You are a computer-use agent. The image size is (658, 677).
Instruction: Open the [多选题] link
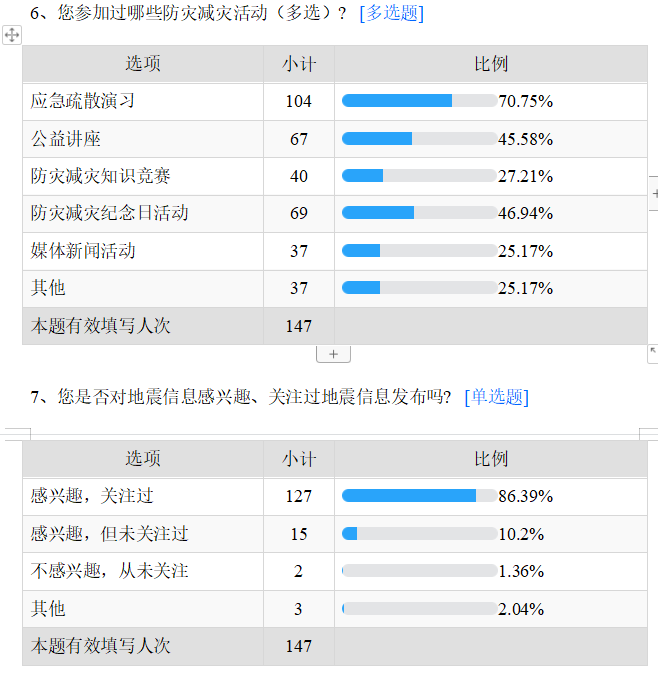tap(392, 13)
